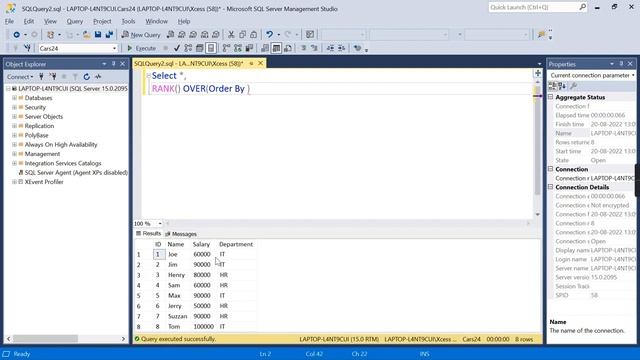Open the Help menu

(184, 21)
